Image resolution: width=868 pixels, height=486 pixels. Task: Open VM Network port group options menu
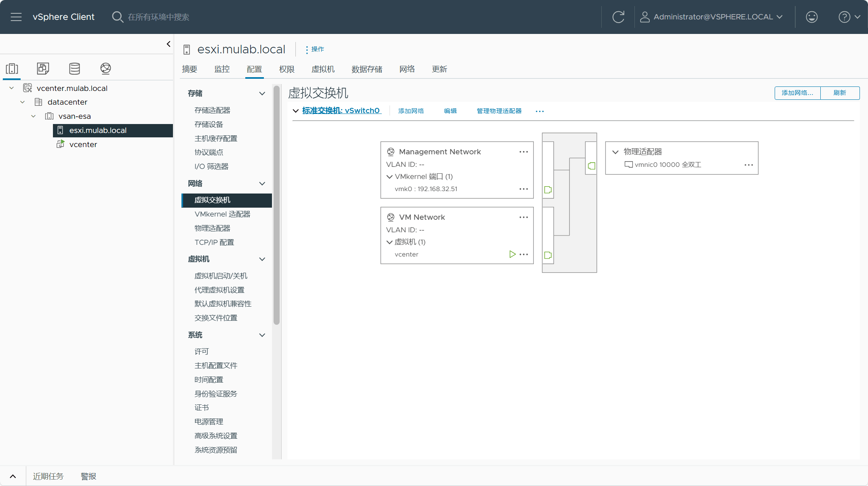click(524, 217)
